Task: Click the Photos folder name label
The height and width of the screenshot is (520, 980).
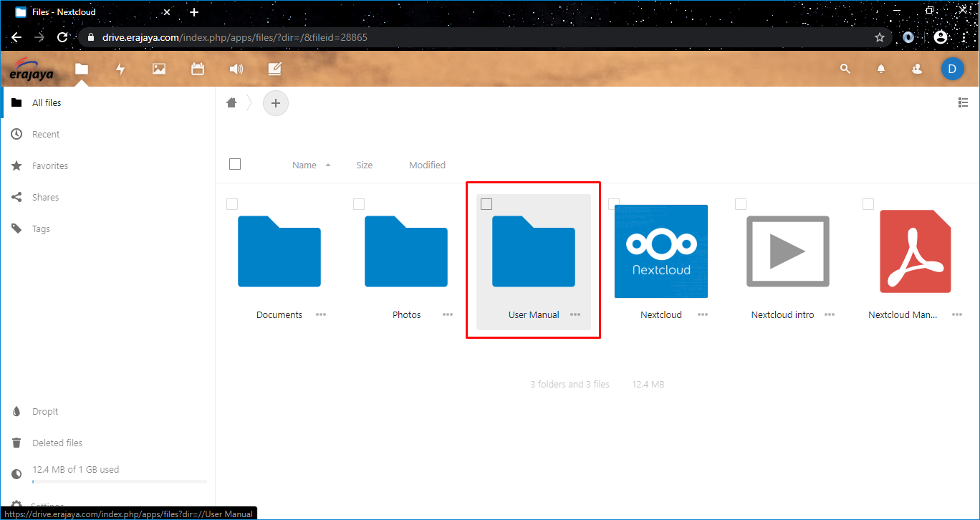Action: [407, 314]
